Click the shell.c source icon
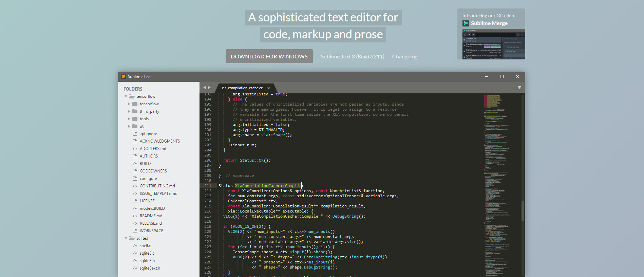644x277 pixels. point(135,246)
